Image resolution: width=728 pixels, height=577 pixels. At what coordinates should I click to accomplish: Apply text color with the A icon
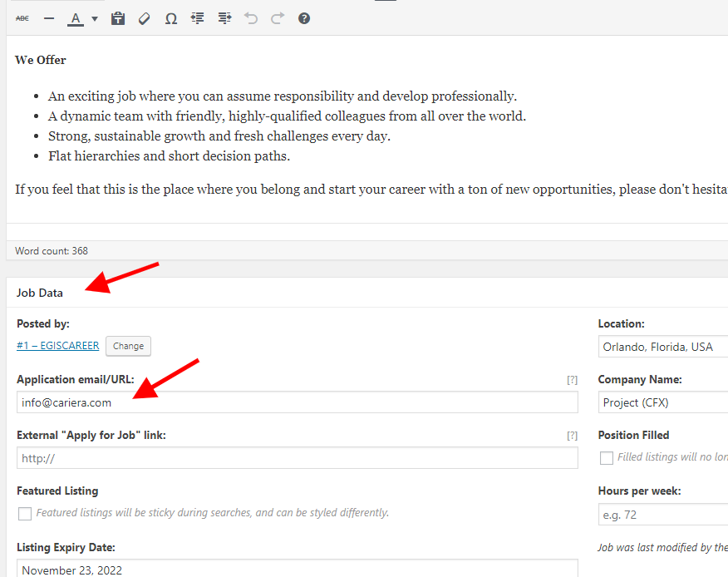pyautogui.click(x=76, y=18)
